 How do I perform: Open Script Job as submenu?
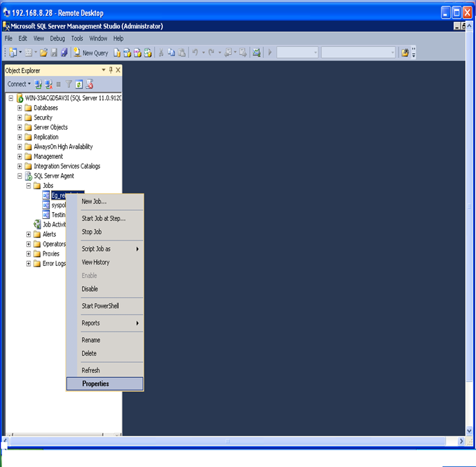click(105, 249)
